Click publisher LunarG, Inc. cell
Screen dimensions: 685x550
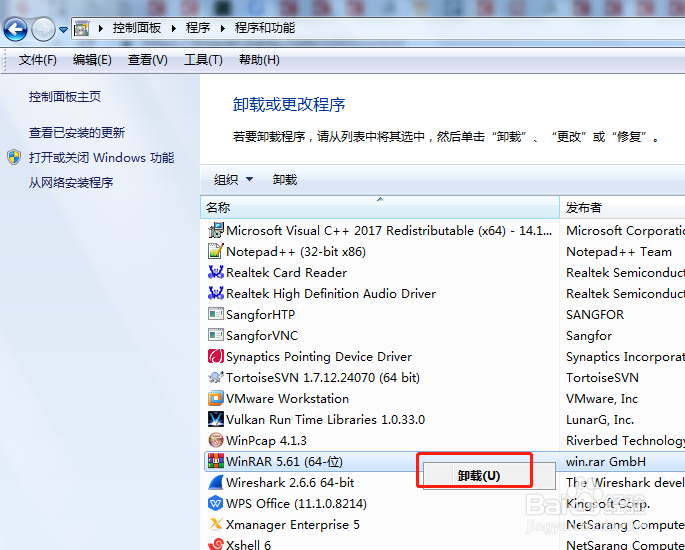coord(600,419)
